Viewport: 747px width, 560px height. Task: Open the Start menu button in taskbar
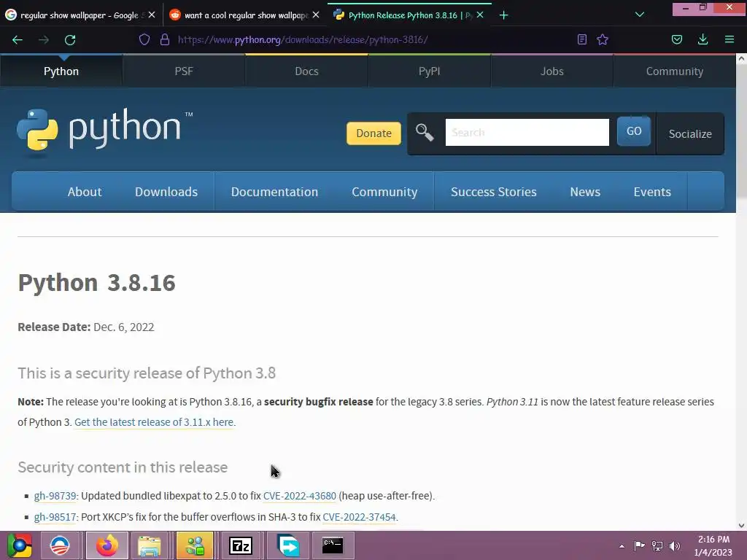[20, 545]
